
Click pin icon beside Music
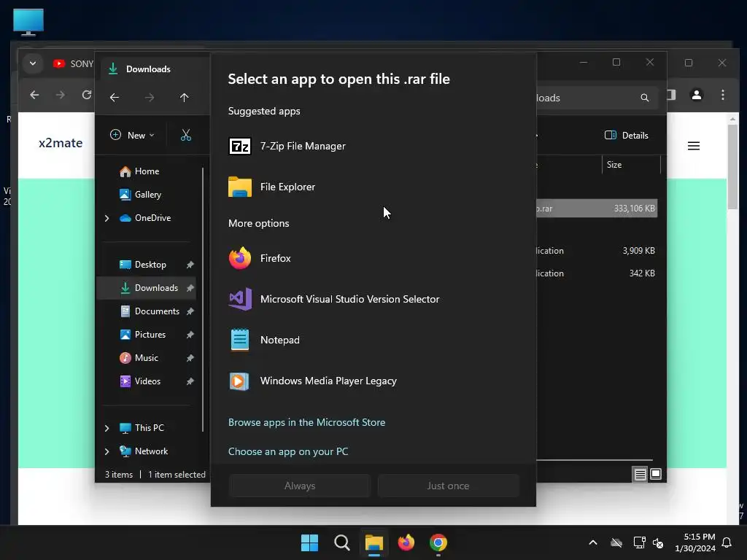[x=190, y=358]
